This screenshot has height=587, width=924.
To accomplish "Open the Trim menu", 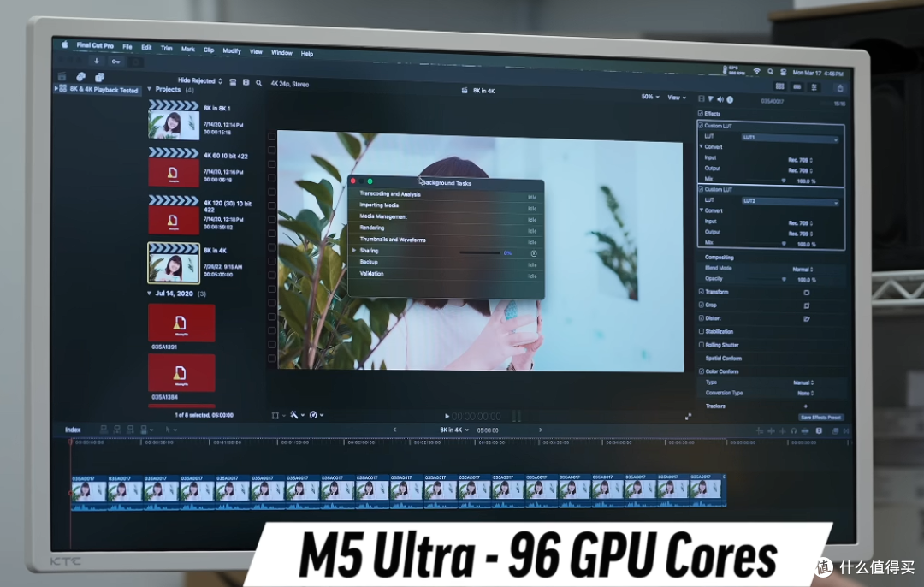I will point(167,48).
